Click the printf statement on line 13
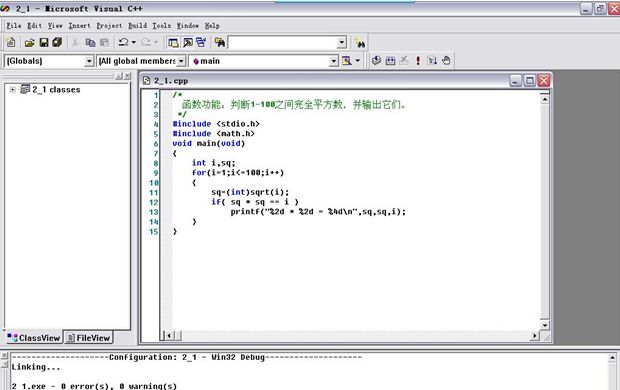 318,212
